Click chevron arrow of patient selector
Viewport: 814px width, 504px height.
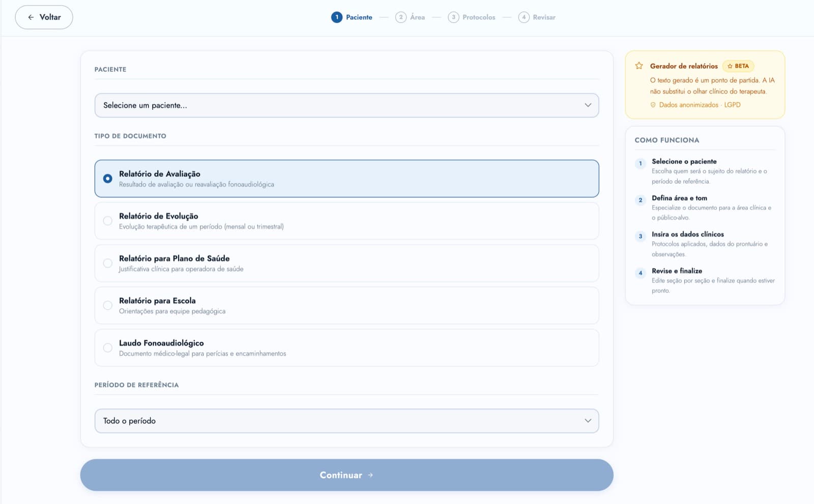pos(588,105)
